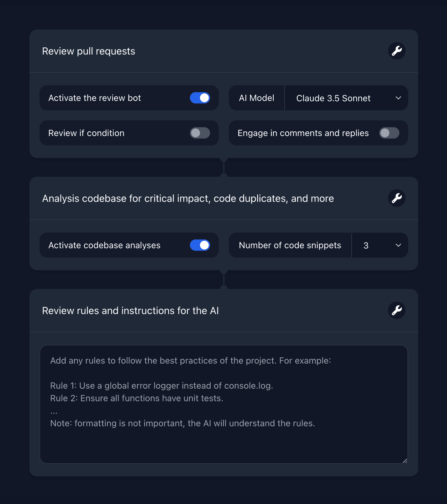Open the wrench settings for Review pull requests
The width and height of the screenshot is (447, 504).
tap(397, 51)
